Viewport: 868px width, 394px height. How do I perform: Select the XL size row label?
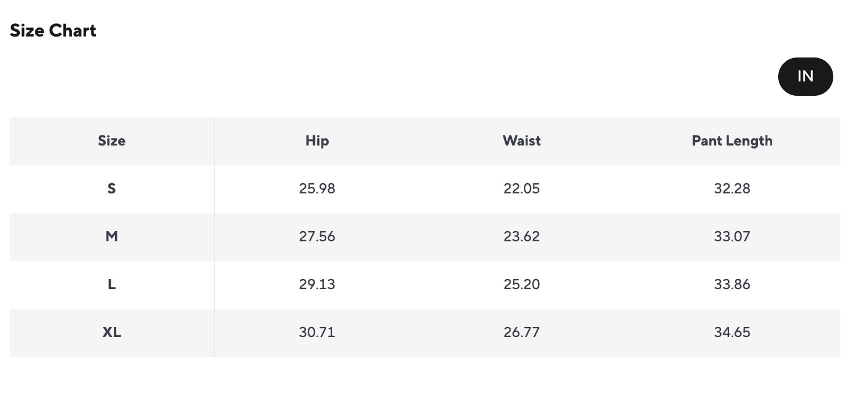click(x=111, y=332)
